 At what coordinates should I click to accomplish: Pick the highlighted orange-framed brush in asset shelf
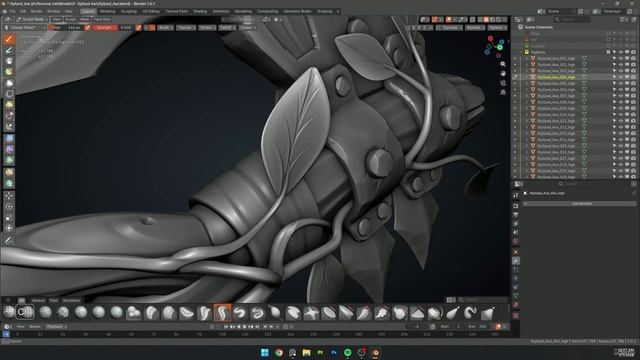click(222, 313)
